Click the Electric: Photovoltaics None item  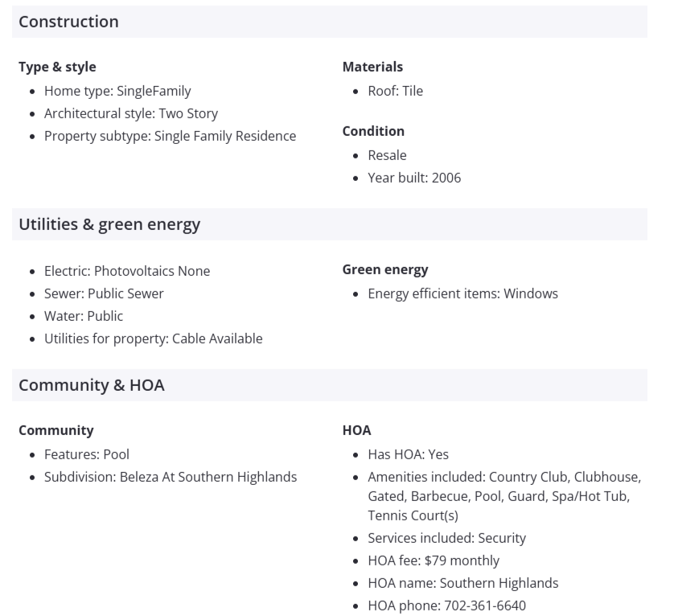(x=127, y=271)
